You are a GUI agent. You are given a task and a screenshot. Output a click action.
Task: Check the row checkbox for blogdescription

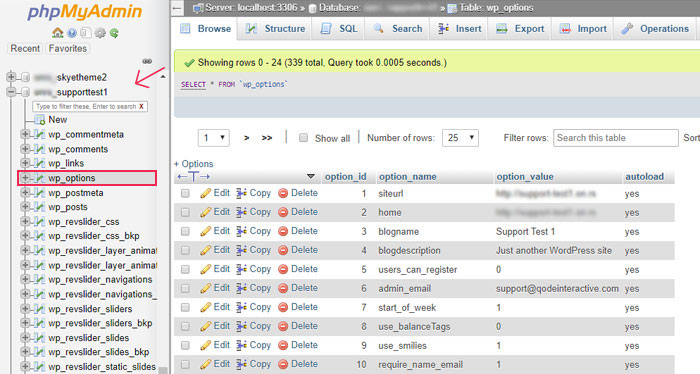pos(185,250)
